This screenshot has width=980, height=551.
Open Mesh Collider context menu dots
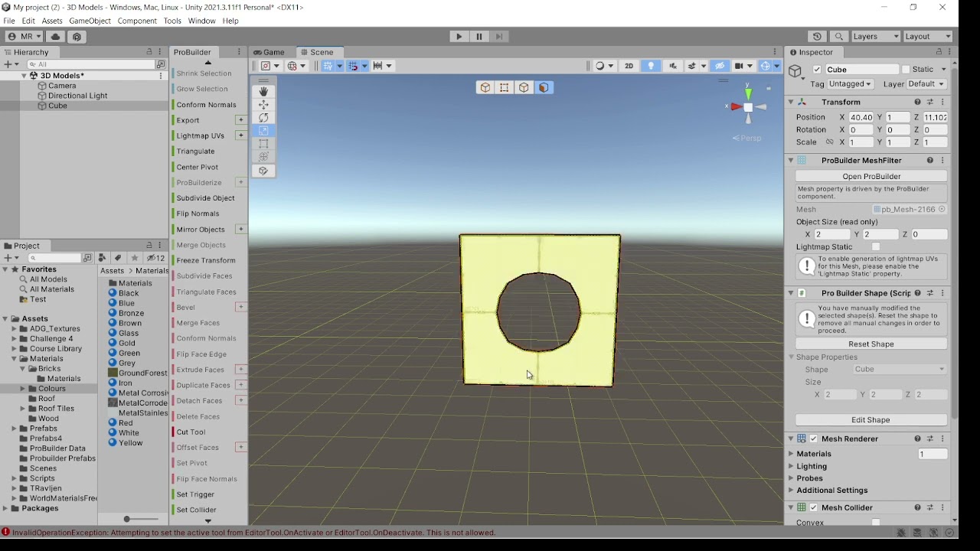pos(943,507)
